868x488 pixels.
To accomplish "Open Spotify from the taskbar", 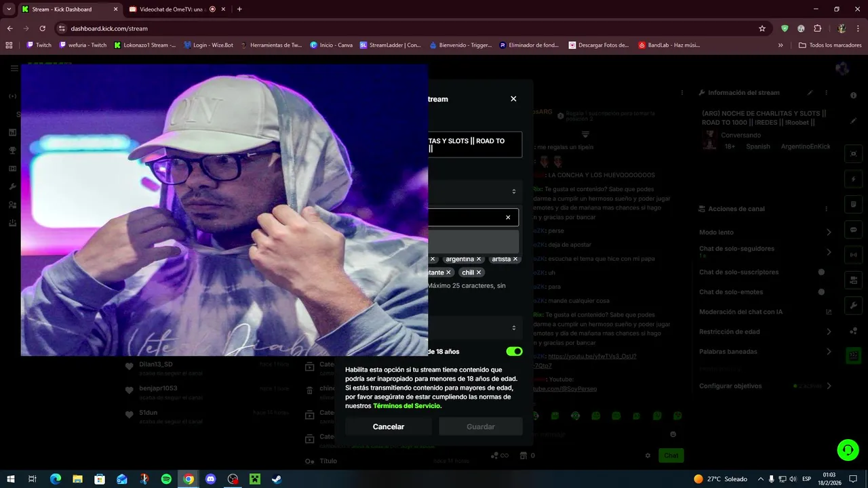I will (166, 479).
